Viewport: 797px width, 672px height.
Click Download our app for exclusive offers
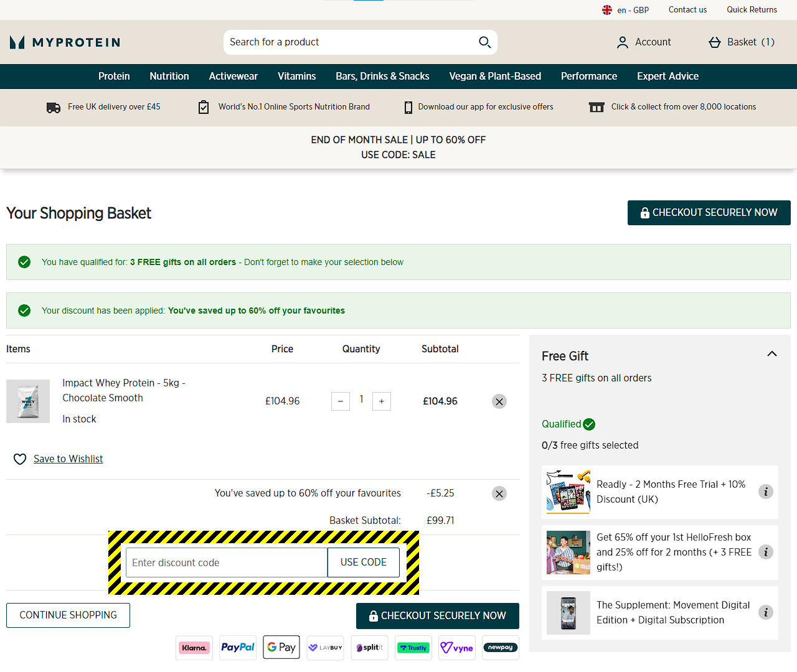pos(486,107)
